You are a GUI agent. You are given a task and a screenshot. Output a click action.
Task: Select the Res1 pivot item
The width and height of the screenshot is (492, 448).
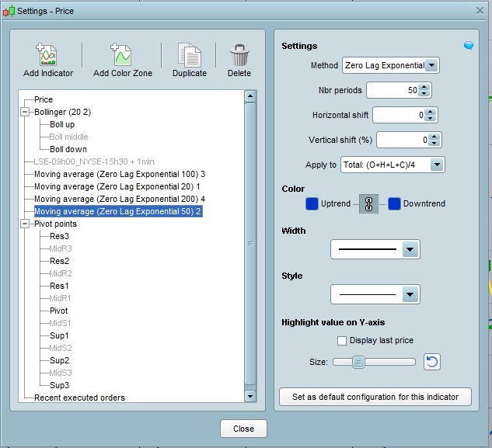pos(59,286)
